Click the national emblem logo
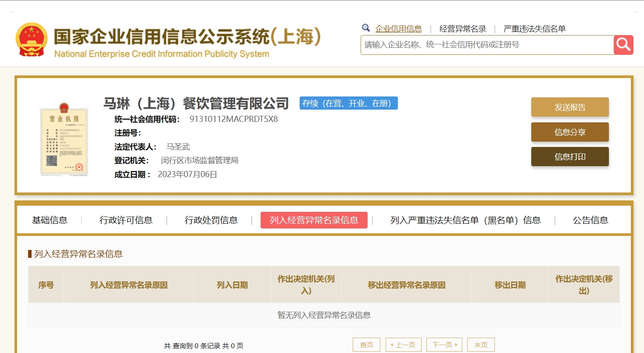The width and height of the screenshot is (644, 353). coord(32,39)
